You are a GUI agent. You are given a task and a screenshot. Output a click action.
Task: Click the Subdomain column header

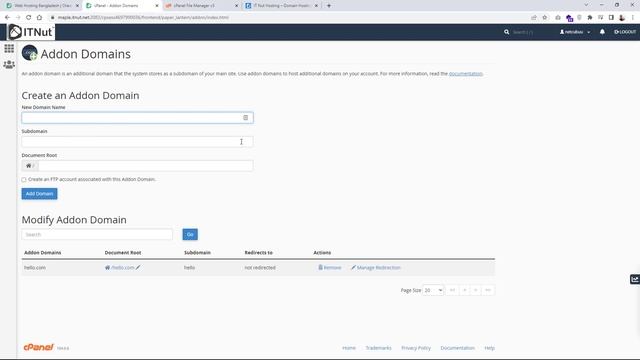197,253
